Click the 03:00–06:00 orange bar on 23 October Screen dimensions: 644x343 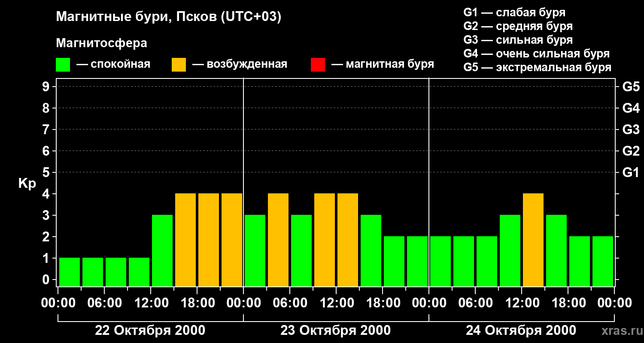click(278, 240)
